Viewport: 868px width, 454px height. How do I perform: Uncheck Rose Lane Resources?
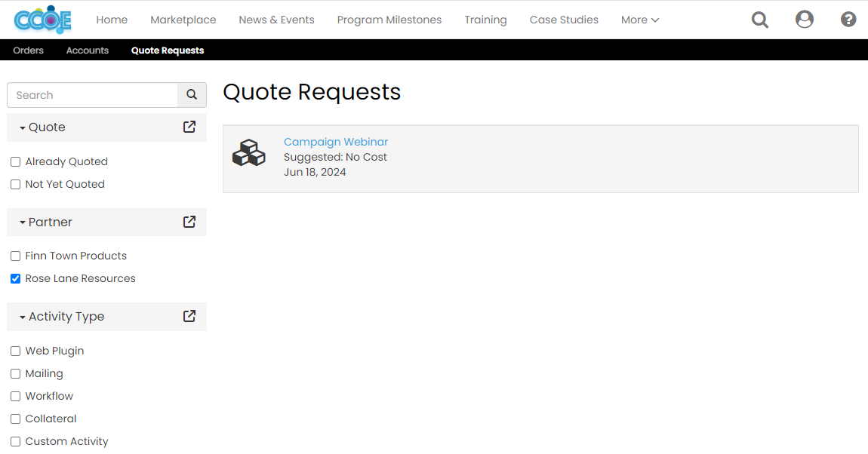point(15,278)
